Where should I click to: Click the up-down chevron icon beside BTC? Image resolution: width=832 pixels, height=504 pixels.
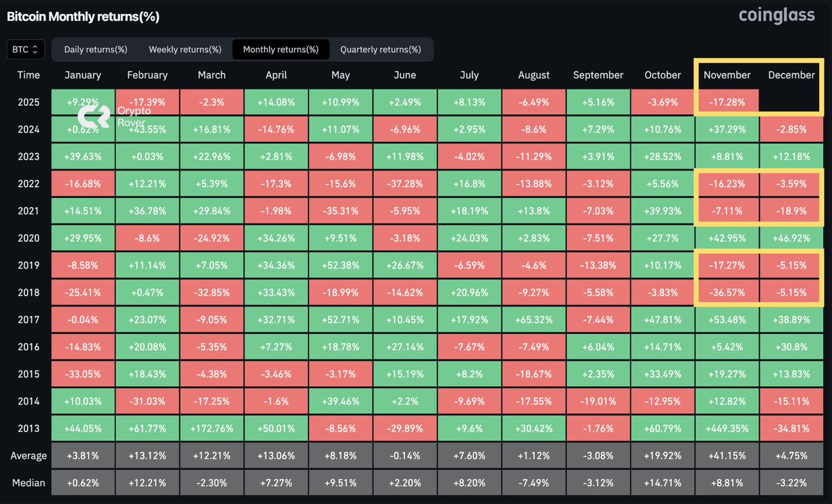point(37,49)
